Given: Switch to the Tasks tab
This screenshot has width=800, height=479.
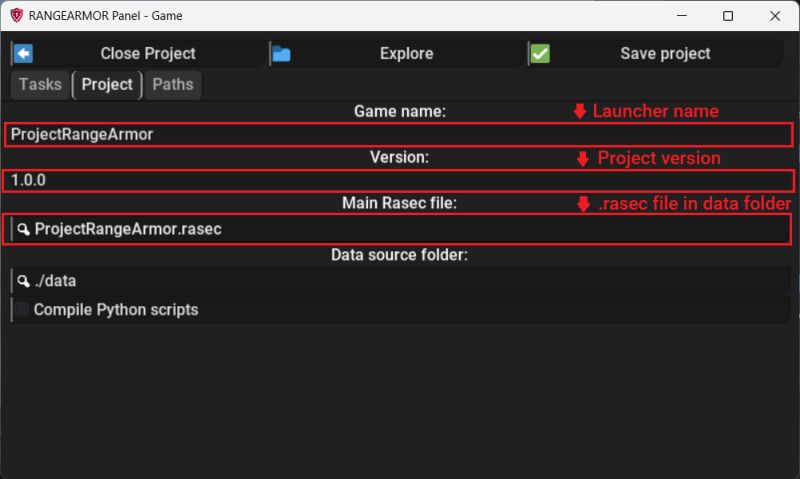Looking at the screenshot, I should point(40,84).
